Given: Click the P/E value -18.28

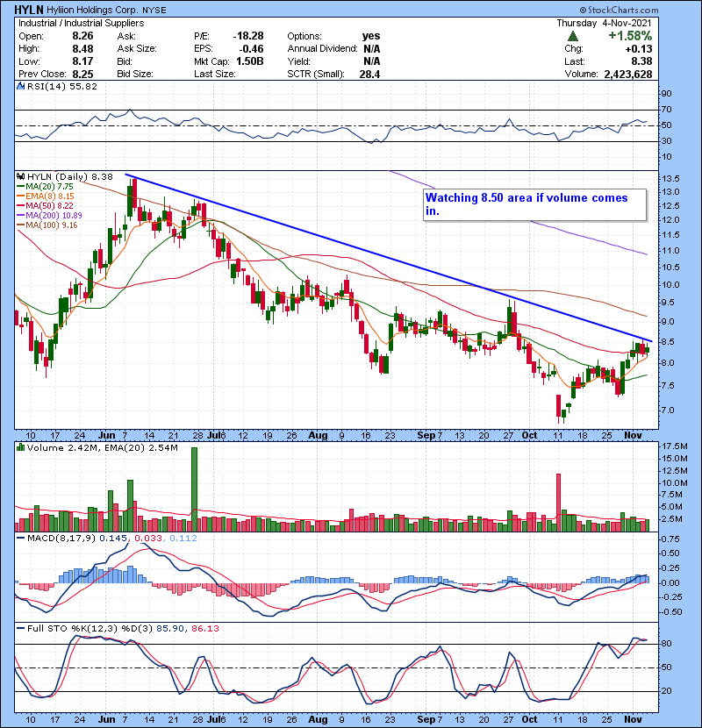Looking at the screenshot, I should click(248, 36).
